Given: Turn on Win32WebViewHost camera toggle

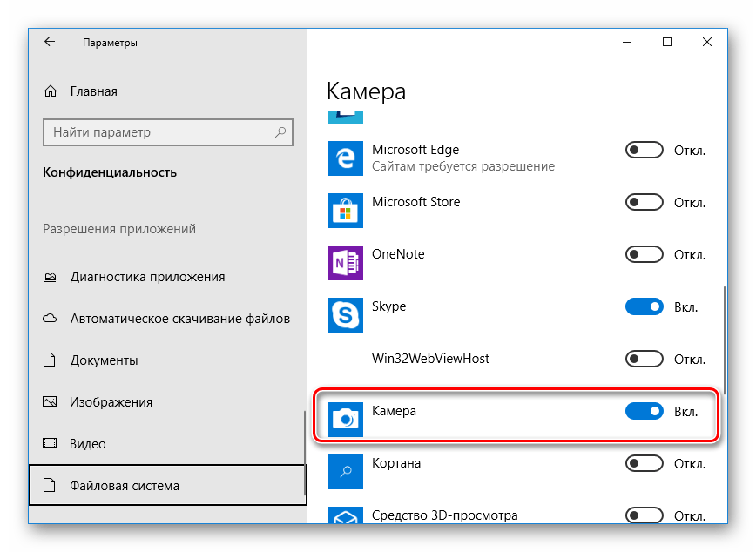Looking at the screenshot, I should [x=645, y=359].
